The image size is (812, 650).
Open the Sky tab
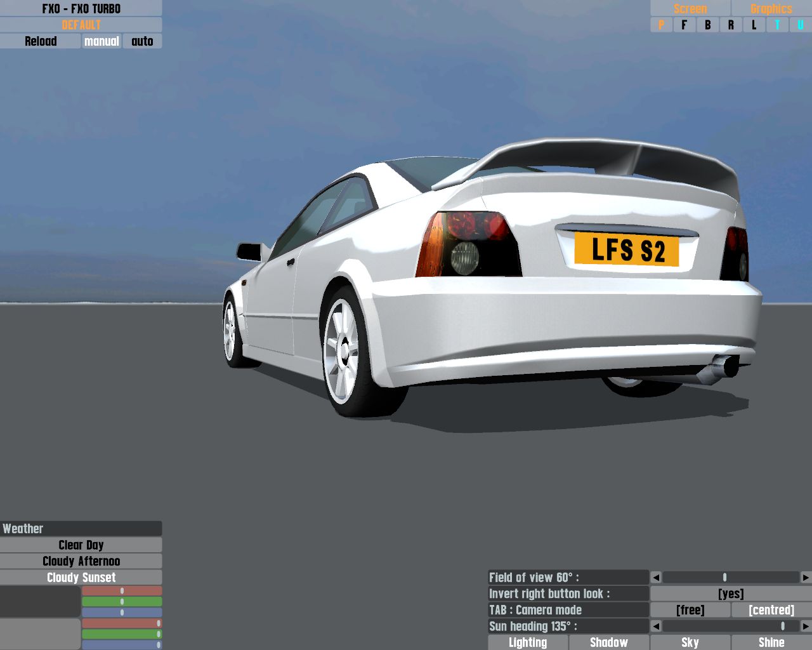[x=690, y=642]
